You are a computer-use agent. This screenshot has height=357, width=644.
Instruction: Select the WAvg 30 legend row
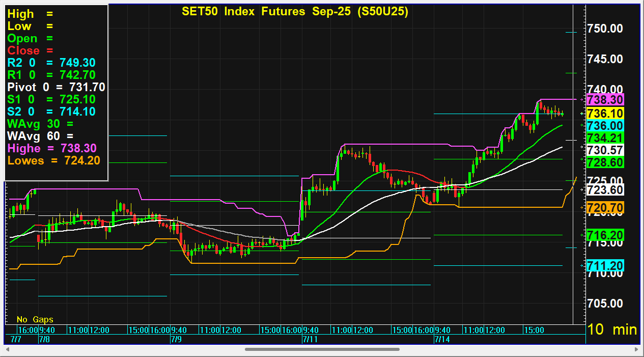(x=40, y=124)
